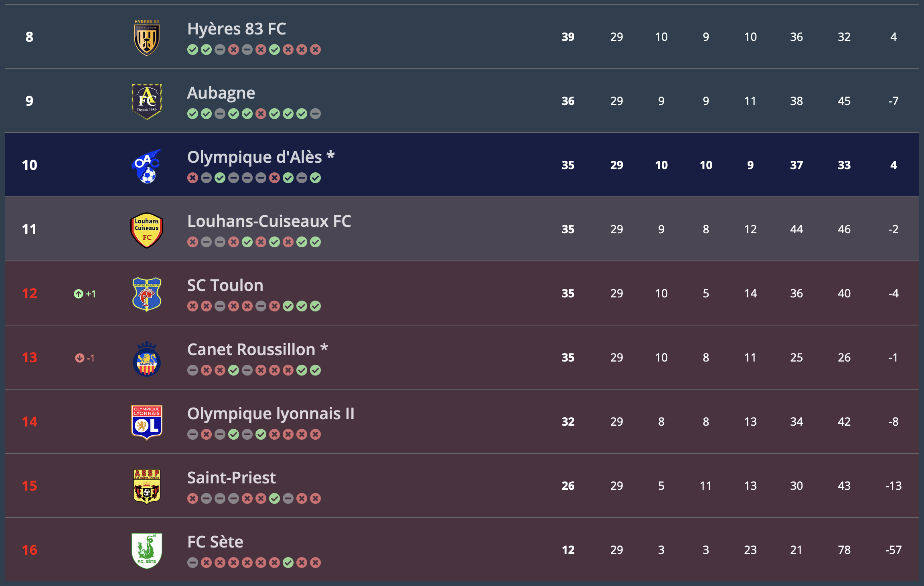Open the Saint-Priest team page
The width and height of the screenshot is (924, 586).
click(x=231, y=478)
